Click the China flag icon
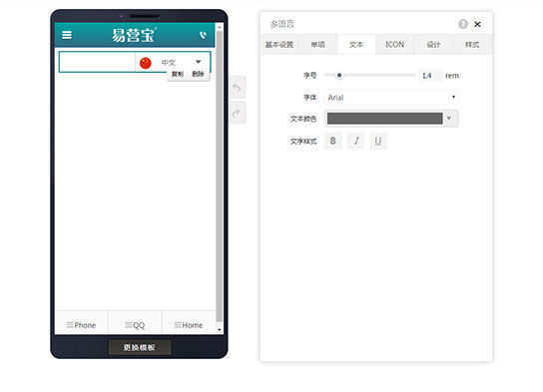This screenshot has height=392, width=543. [146, 63]
